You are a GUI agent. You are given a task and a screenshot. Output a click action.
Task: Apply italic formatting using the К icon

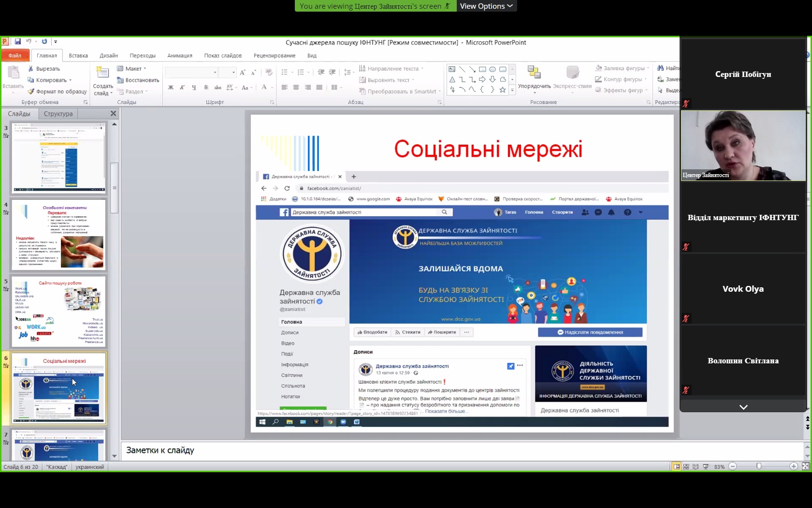182,88
